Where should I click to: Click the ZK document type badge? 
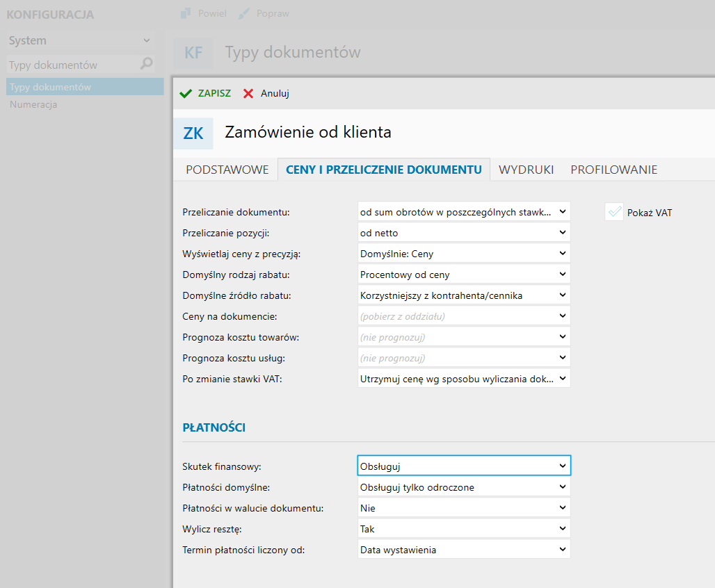click(193, 133)
